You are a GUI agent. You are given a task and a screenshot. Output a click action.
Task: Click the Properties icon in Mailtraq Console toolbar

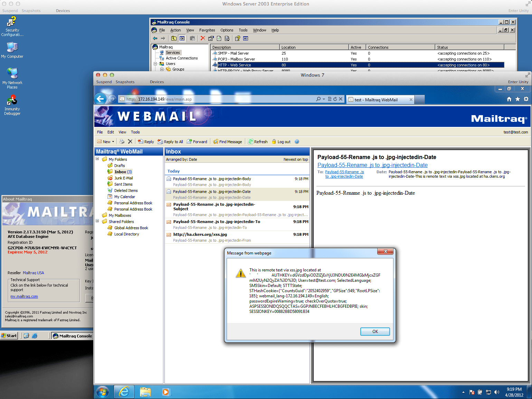point(211,38)
